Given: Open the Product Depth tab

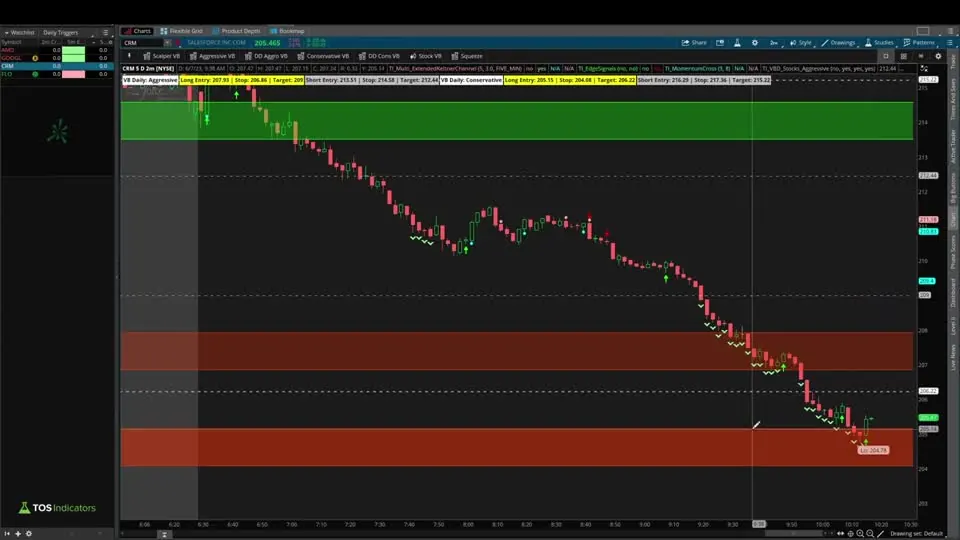Looking at the screenshot, I should (x=236, y=31).
